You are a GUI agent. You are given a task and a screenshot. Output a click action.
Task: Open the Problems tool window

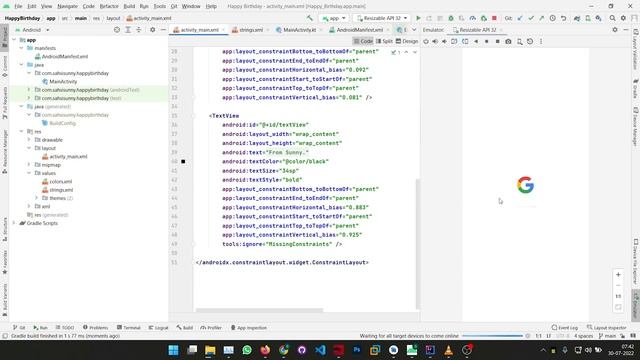96,328
